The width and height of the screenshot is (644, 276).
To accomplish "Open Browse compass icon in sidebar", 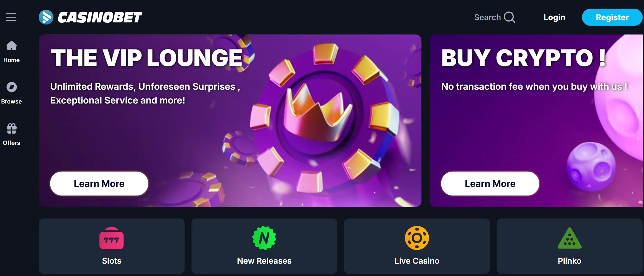I will pos(11,87).
